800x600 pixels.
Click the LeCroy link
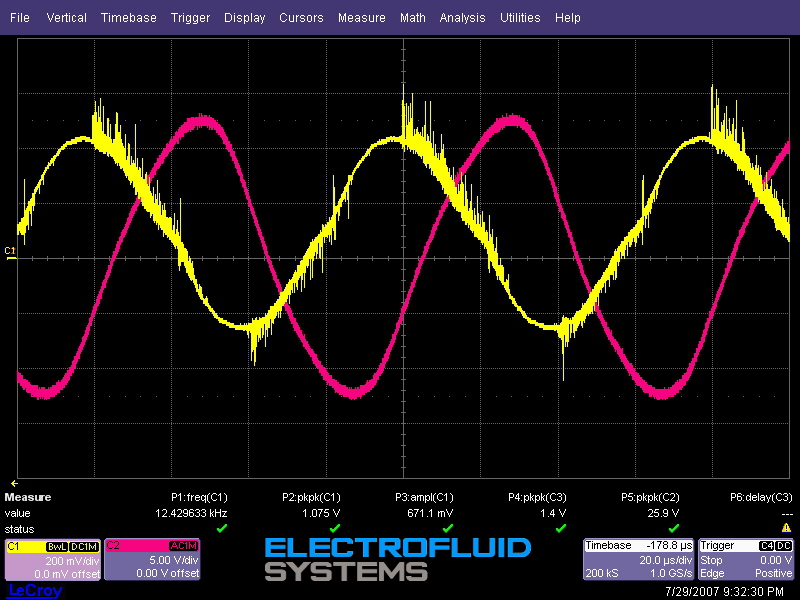pos(35,591)
